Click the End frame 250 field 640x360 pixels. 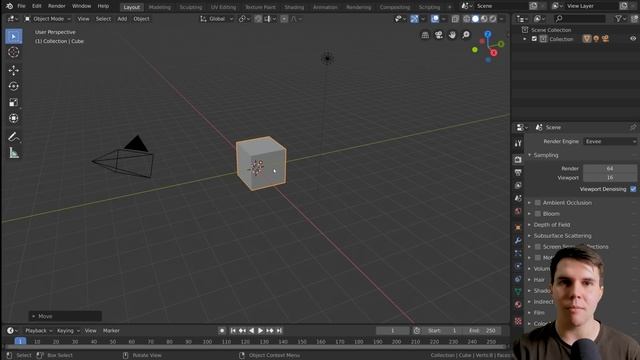(x=482, y=331)
